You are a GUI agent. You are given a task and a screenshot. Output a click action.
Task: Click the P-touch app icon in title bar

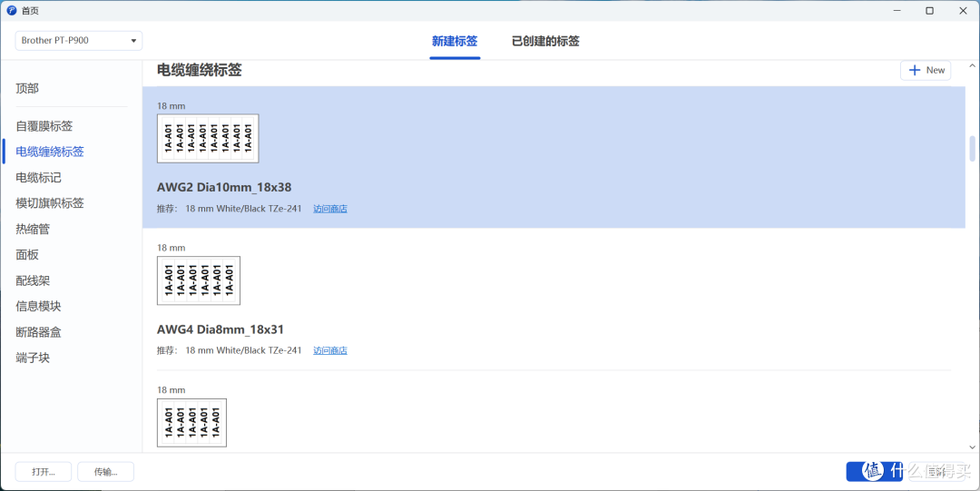[11, 11]
